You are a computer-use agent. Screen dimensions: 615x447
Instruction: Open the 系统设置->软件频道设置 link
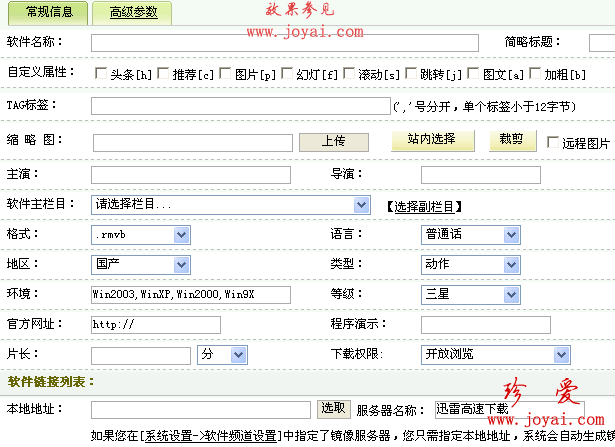click(x=211, y=436)
